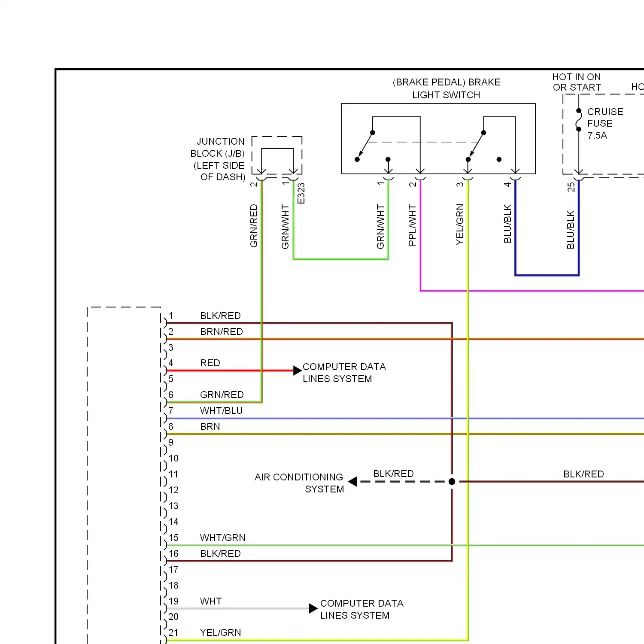
Task: Select the BRAKE LIGHT SWITCH title text
Action: (x=447, y=88)
